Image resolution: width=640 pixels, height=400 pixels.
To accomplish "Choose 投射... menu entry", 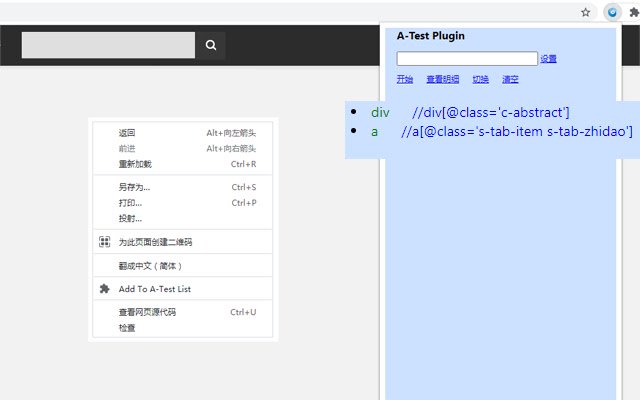I will [182, 218].
